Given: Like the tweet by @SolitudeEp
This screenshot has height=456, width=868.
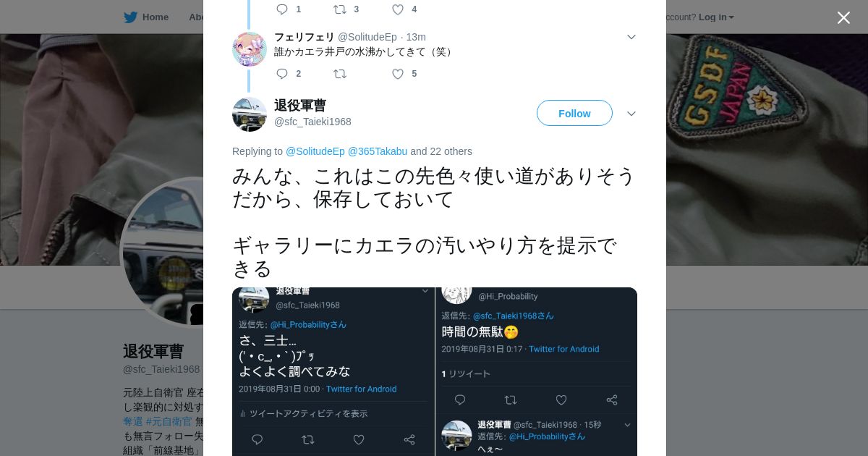Looking at the screenshot, I should [x=398, y=74].
